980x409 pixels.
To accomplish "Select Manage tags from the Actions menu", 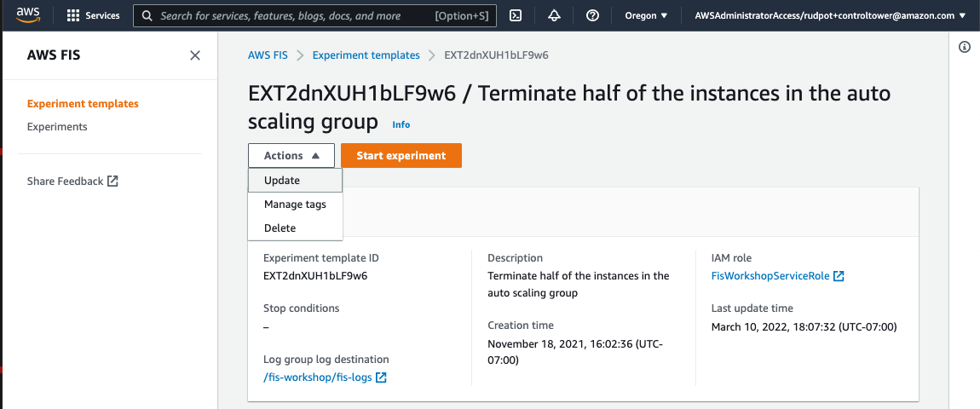I will pos(295,204).
